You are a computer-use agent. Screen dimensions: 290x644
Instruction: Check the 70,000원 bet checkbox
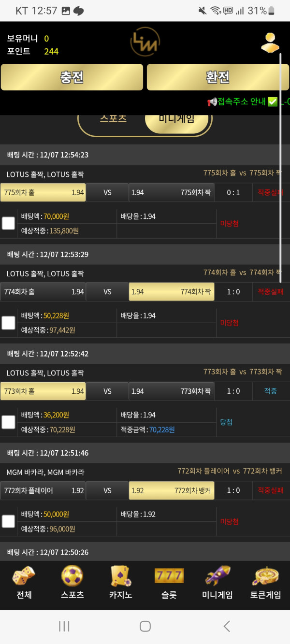pyautogui.click(x=8, y=223)
